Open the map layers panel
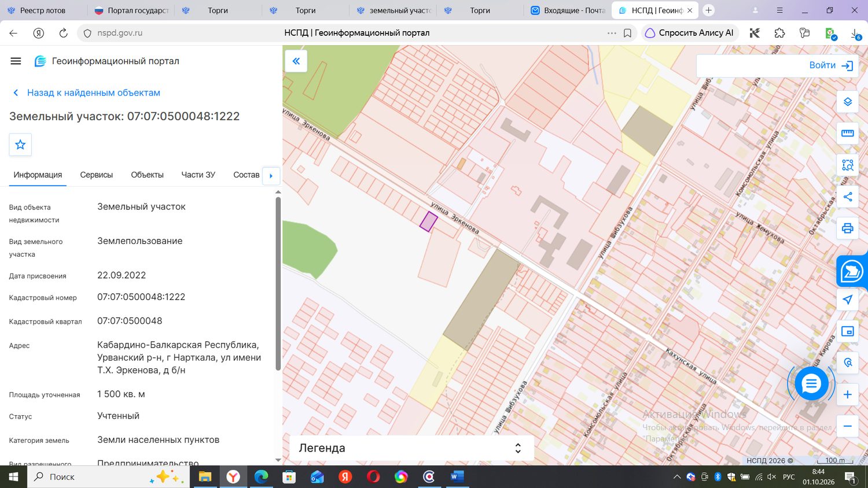The image size is (868, 488). click(x=847, y=102)
